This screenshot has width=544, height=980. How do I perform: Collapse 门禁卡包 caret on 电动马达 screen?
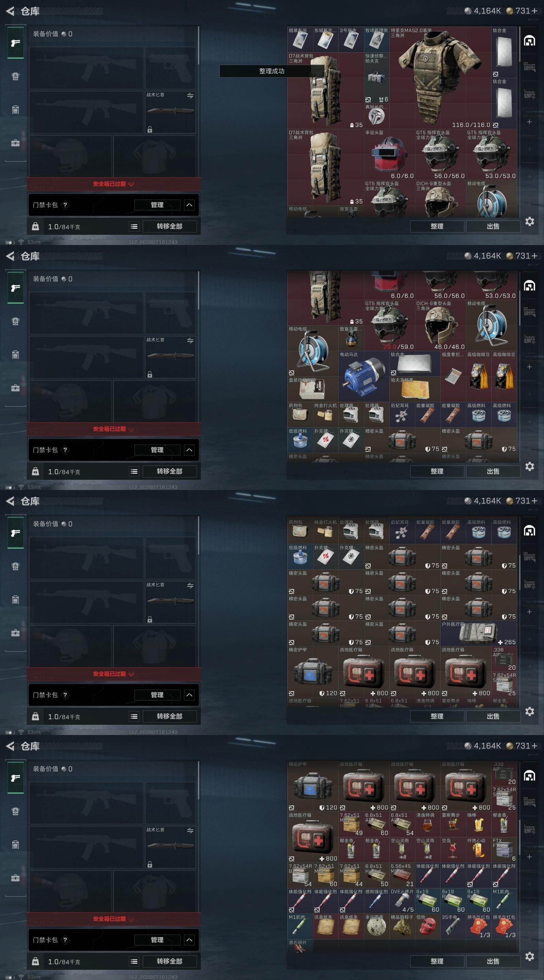click(x=189, y=450)
